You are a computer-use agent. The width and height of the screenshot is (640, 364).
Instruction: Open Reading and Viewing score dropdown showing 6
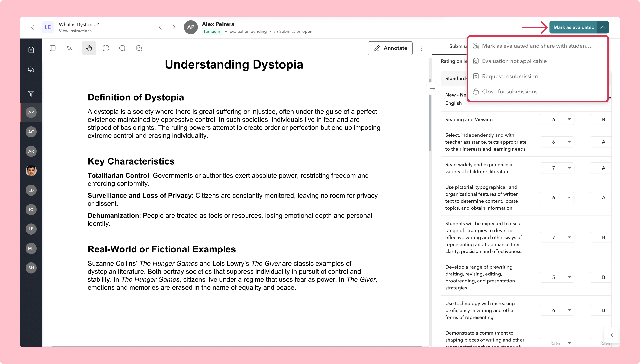(x=557, y=120)
